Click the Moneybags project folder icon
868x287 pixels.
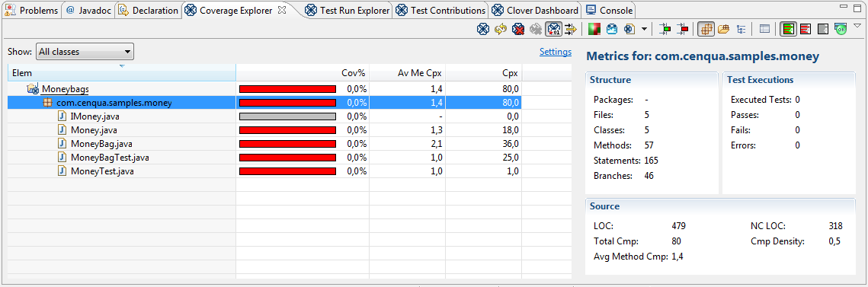[x=32, y=88]
